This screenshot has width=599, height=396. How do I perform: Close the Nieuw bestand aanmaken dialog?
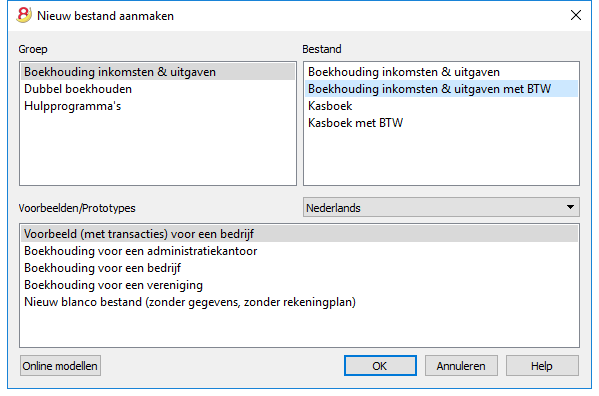576,15
